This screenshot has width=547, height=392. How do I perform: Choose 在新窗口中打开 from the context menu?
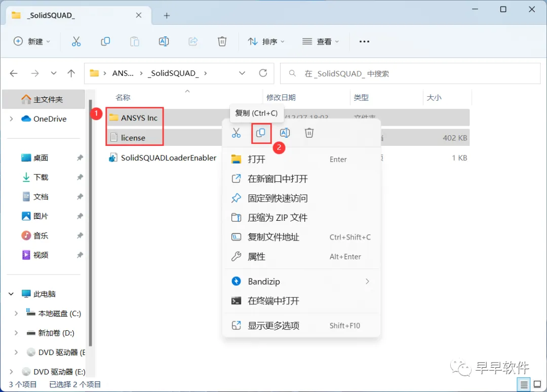click(x=301, y=179)
